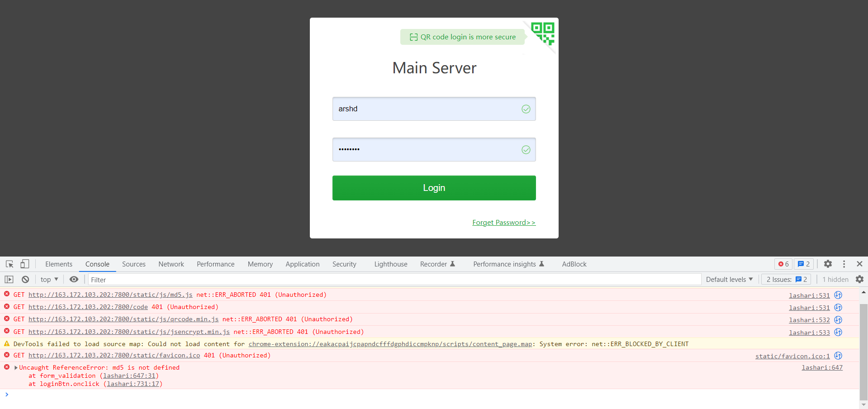Image resolution: width=868 pixels, height=409 pixels.
Task: Open the Performance tab
Action: tap(216, 264)
